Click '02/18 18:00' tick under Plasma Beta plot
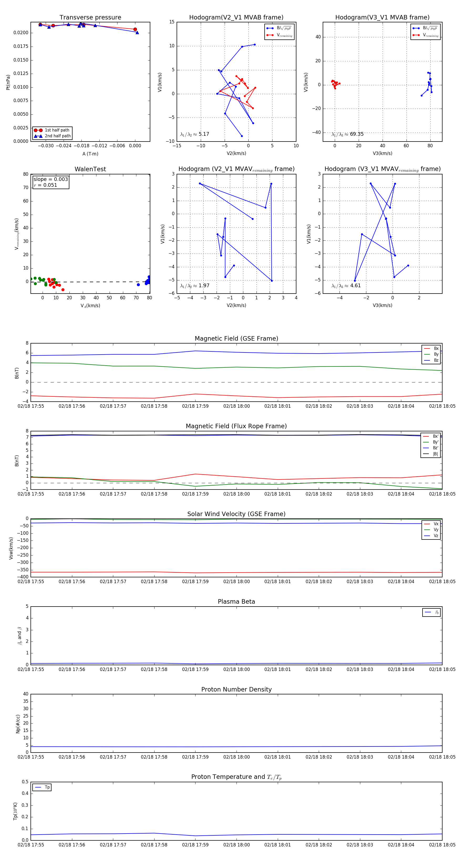This screenshot has width=473, height=868. click(236, 669)
